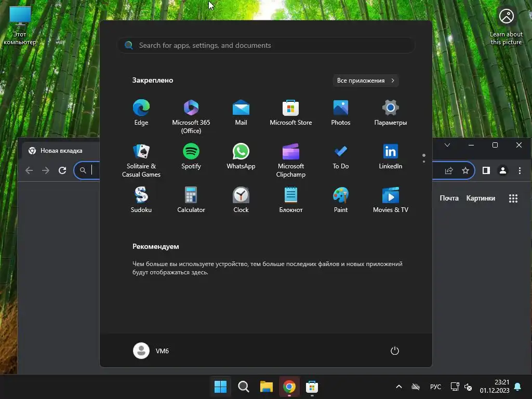The width and height of the screenshot is (532, 399).
Task: Open the Mail app
Action: point(241,113)
